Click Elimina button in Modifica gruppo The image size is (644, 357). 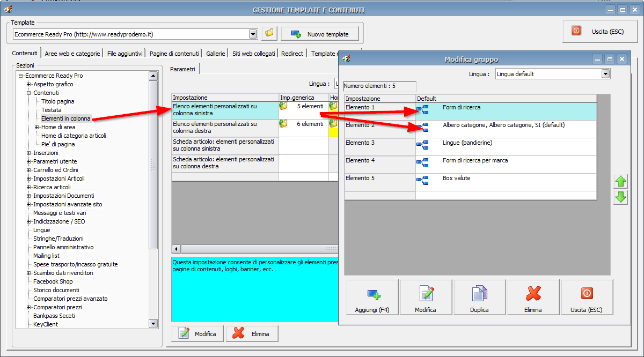(x=533, y=297)
